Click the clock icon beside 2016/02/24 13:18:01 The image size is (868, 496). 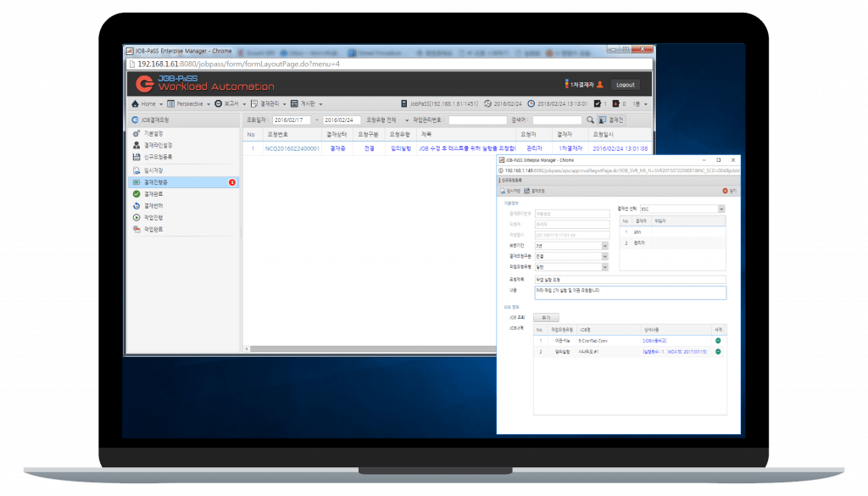tap(531, 103)
